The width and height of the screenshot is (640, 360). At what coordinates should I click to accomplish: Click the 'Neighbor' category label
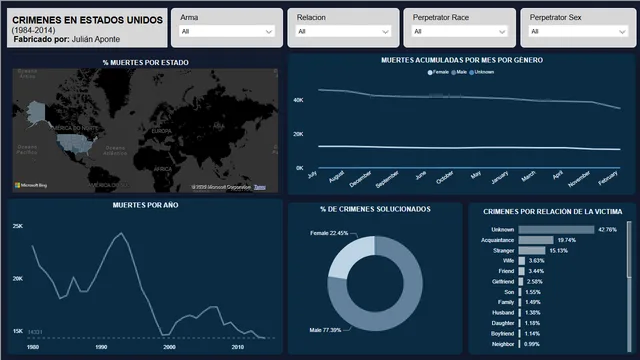coord(503,344)
